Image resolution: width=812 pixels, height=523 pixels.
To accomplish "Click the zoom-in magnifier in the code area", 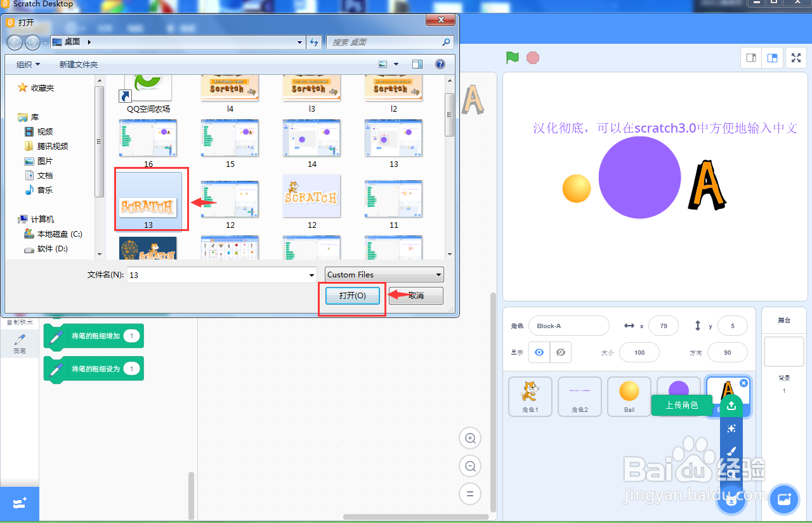I will (470, 438).
